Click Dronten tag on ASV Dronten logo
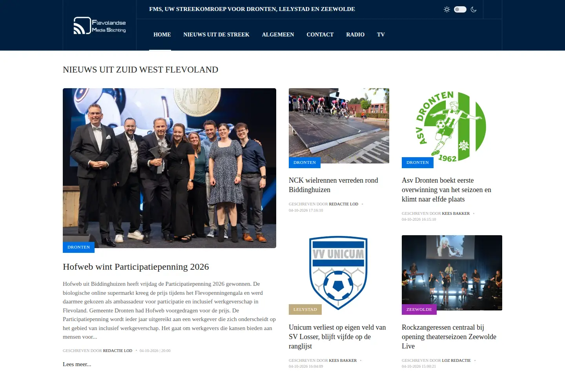This screenshot has width=565, height=392. (417, 162)
